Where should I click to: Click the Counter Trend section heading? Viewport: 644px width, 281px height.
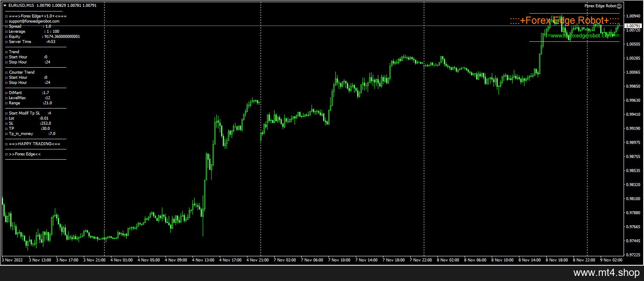[x=20, y=72]
